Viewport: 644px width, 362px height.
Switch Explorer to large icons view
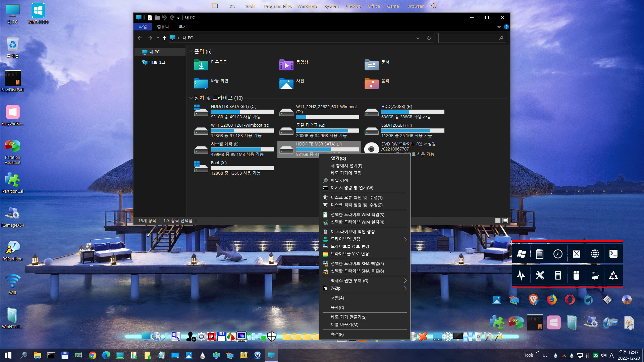[505, 221]
